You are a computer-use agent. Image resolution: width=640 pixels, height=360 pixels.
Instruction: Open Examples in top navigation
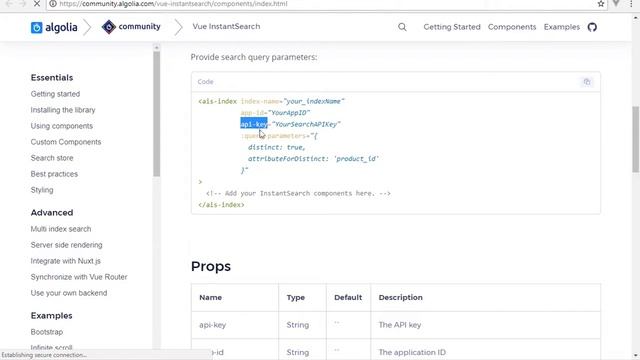[x=562, y=27]
